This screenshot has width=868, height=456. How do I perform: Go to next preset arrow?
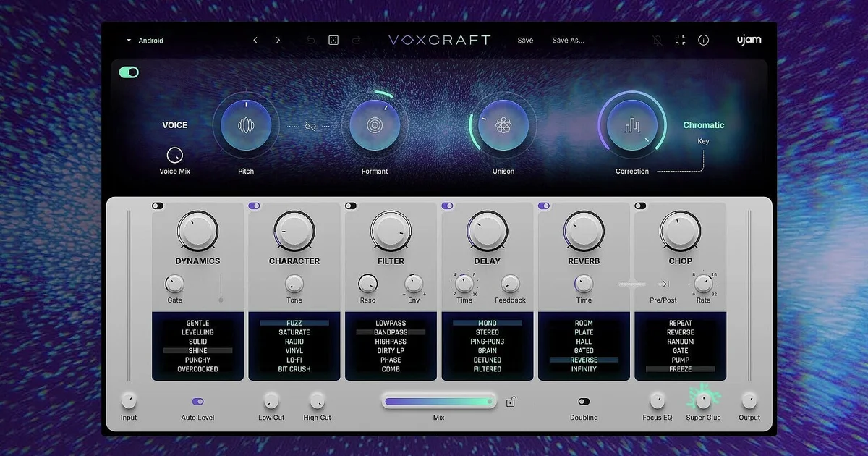coord(278,41)
